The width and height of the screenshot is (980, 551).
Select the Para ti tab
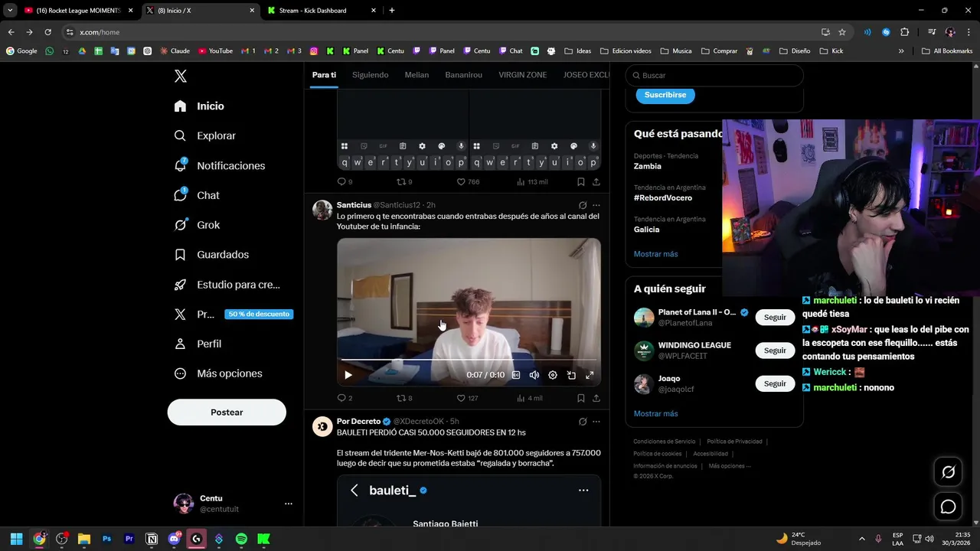click(x=324, y=75)
